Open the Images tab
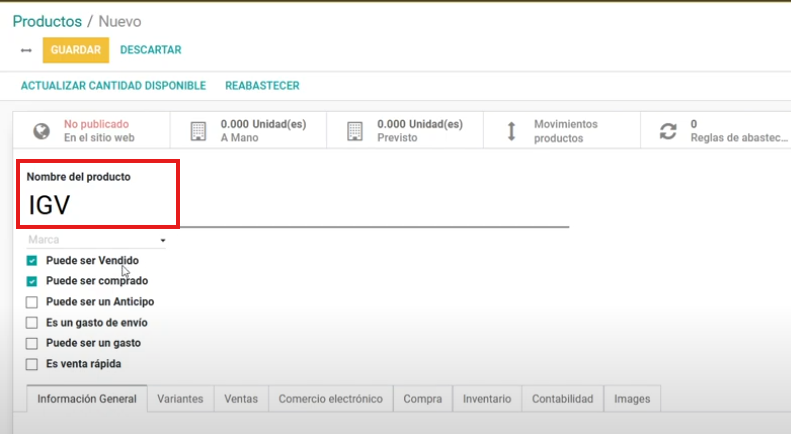The image size is (791, 434). (x=632, y=399)
